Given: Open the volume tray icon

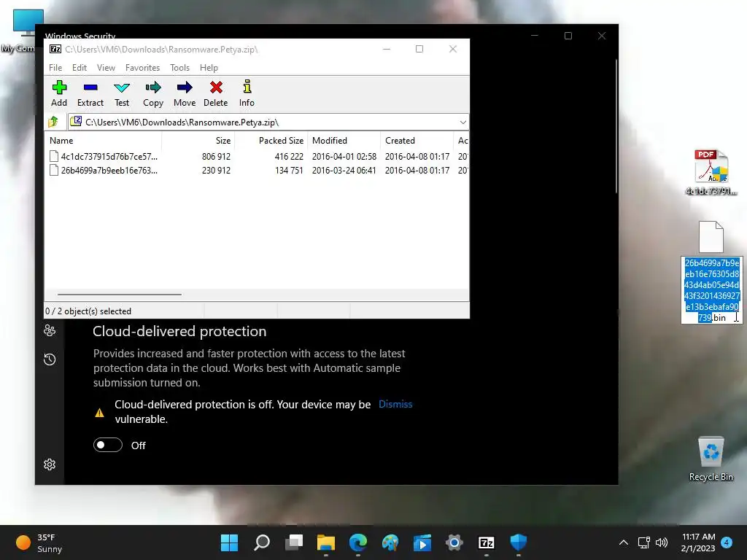Looking at the screenshot, I should pos(661,542).
